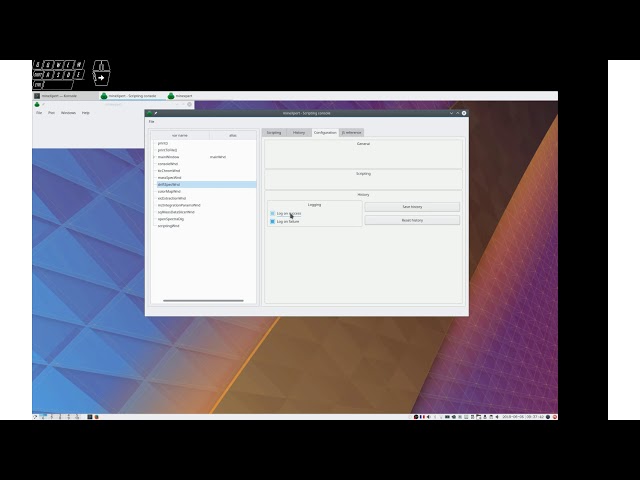
Task: Click the pin icon in console titlebar
Action: [x=157, y=113]
